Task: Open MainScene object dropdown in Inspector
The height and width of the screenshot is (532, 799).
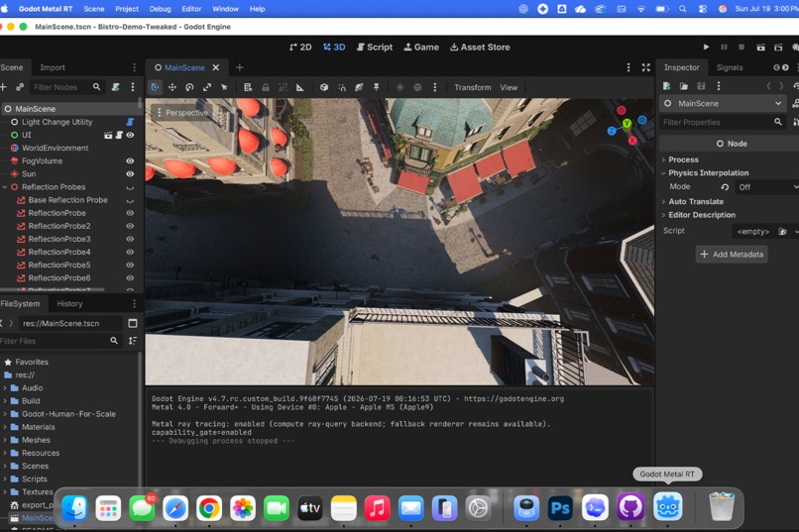Action: click(723, 103)
